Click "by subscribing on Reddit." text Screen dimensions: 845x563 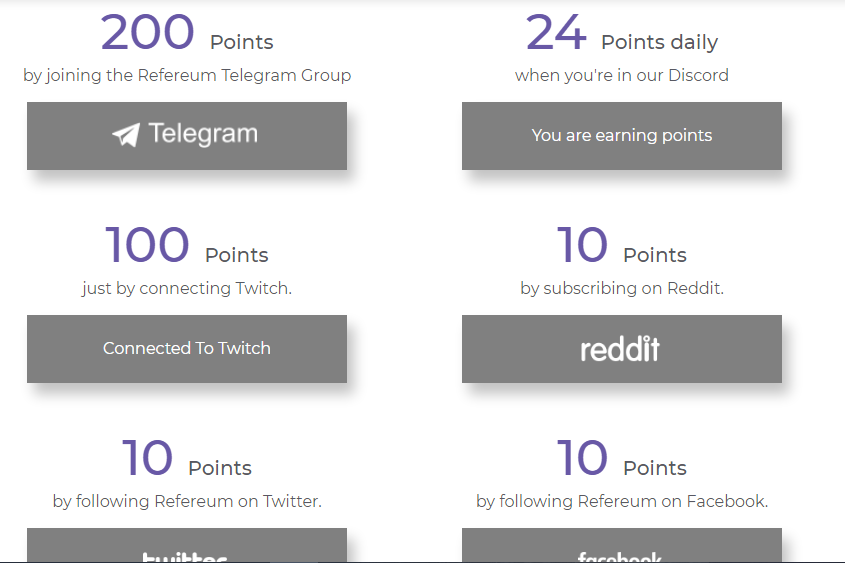click(x=621, y=288)
